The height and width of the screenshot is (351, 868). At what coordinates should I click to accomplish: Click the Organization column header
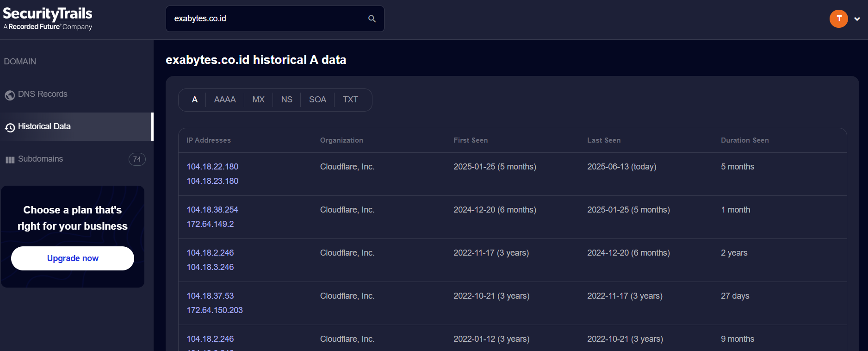[x=341, y=140]
